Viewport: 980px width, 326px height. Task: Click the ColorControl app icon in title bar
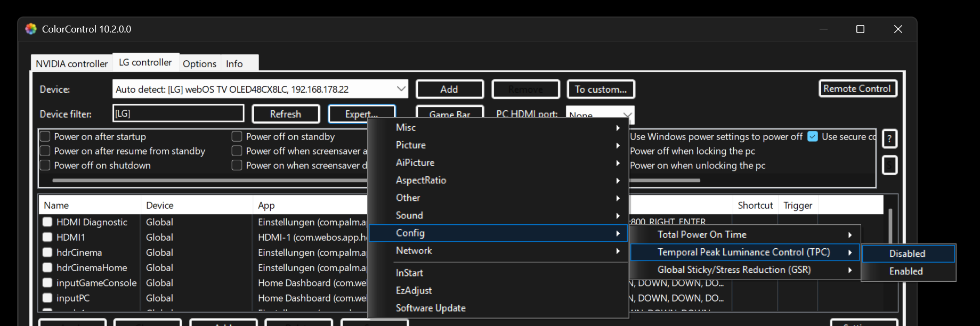(31, 29)
